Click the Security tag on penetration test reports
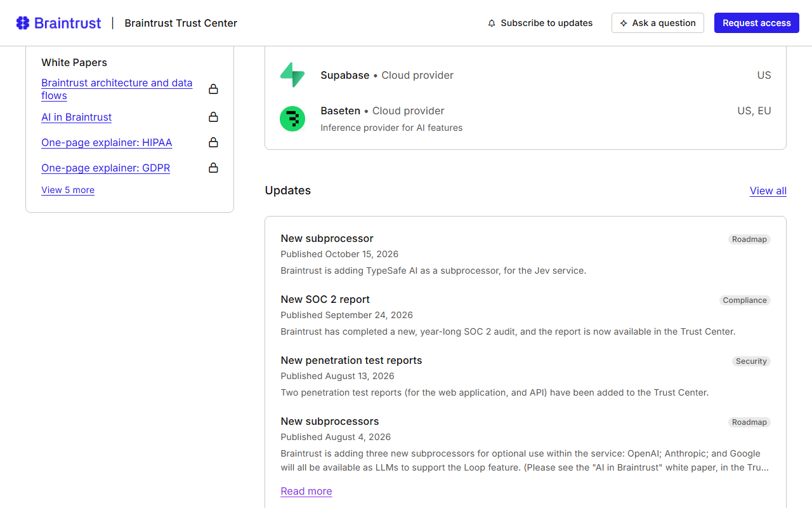The width and height of the screenshot is (812, 508). [751, 361]
